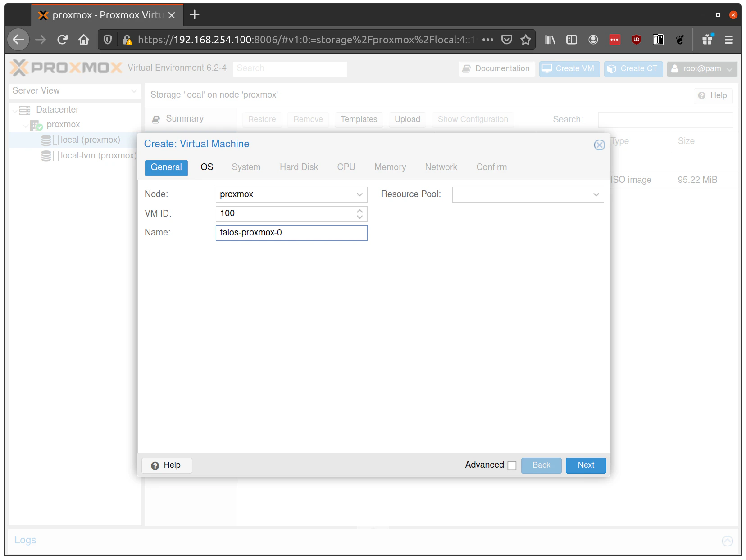Click the Create CT button
Screen dimensions: 746x560
click(633, 68)
